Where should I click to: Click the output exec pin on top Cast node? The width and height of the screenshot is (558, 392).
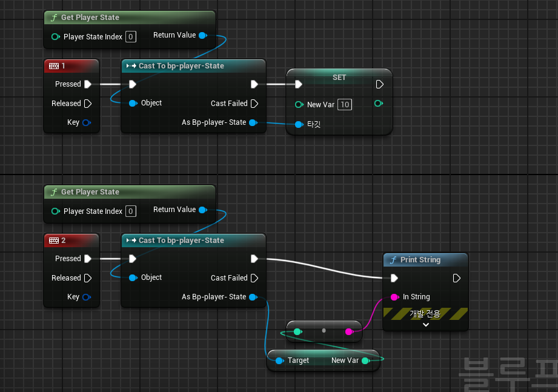[254, 84]
